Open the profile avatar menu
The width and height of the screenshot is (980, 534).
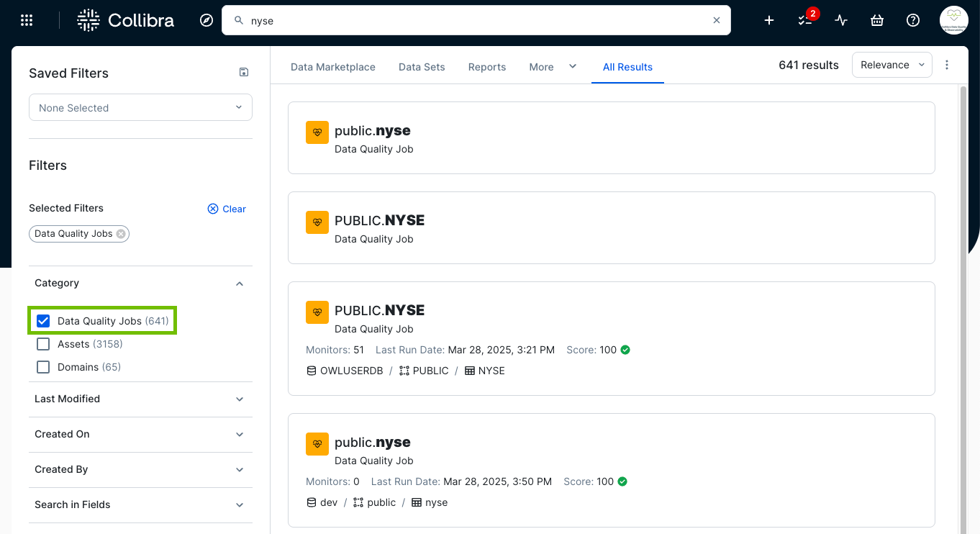coord(953,20)
